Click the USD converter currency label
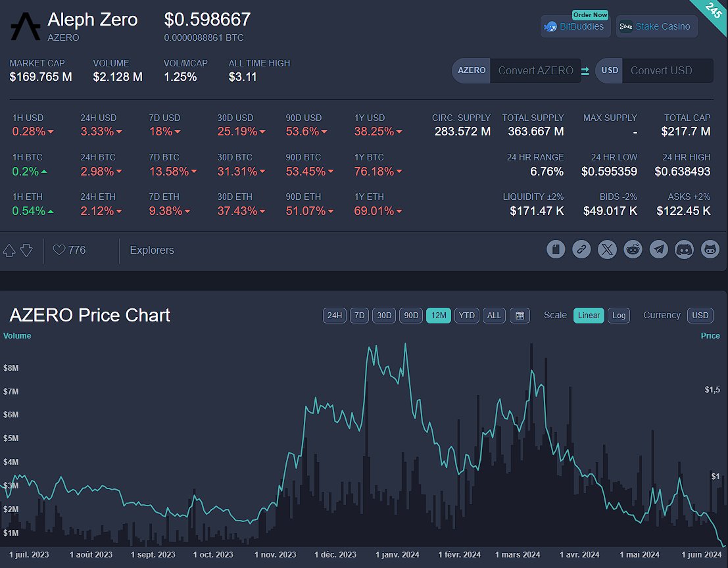 609,70
